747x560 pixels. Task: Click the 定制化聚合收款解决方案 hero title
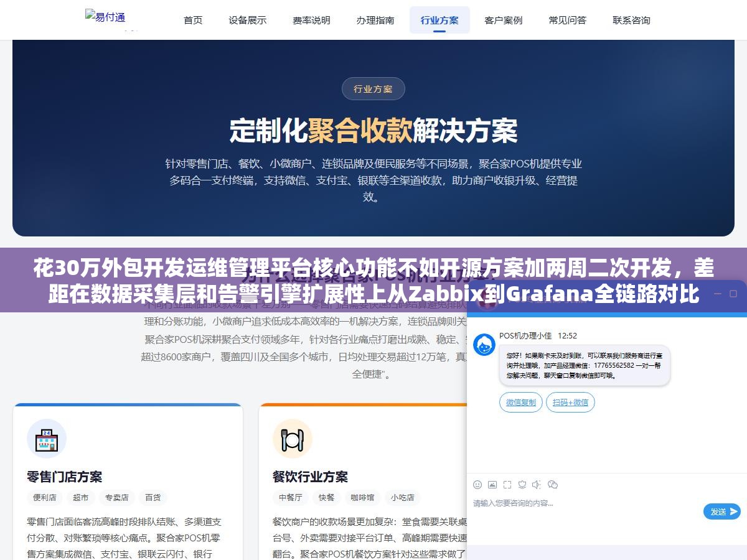(374, 130)
